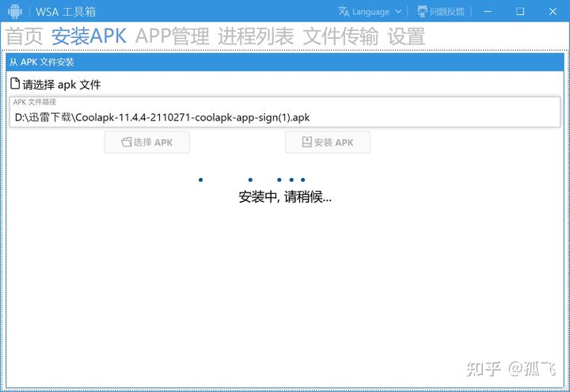Image resolution: width=570 pixels, height=392 pixels.
Task: Click the 请选择 apk 文件 label
Action: tap(55, 85)
